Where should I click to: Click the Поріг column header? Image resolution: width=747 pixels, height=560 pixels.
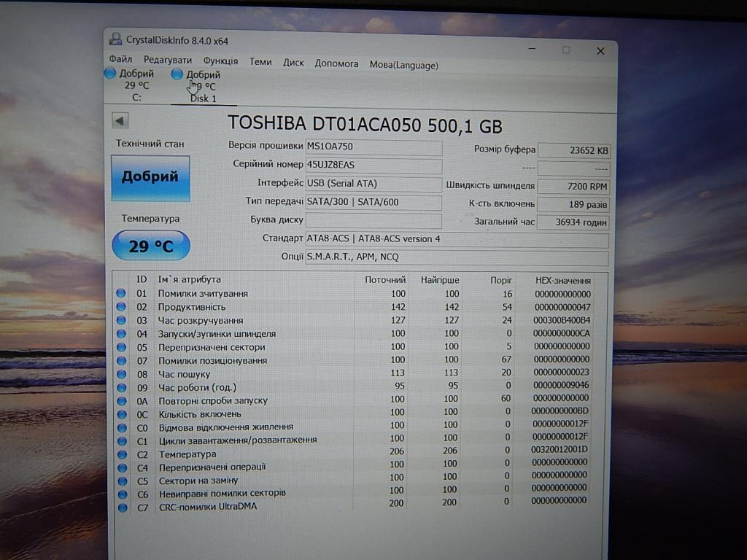(501, 281)
